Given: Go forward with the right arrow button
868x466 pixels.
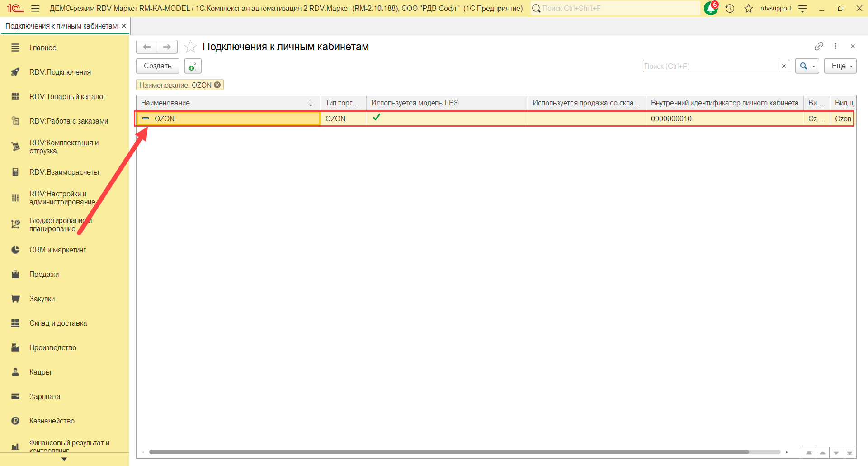Looking at the screenshot, I should (x=167, y=47).
